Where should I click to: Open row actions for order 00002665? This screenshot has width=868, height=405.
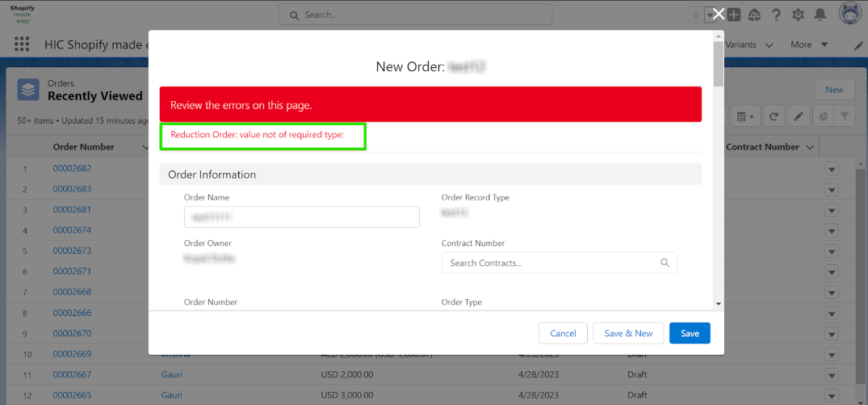(832, 395)
